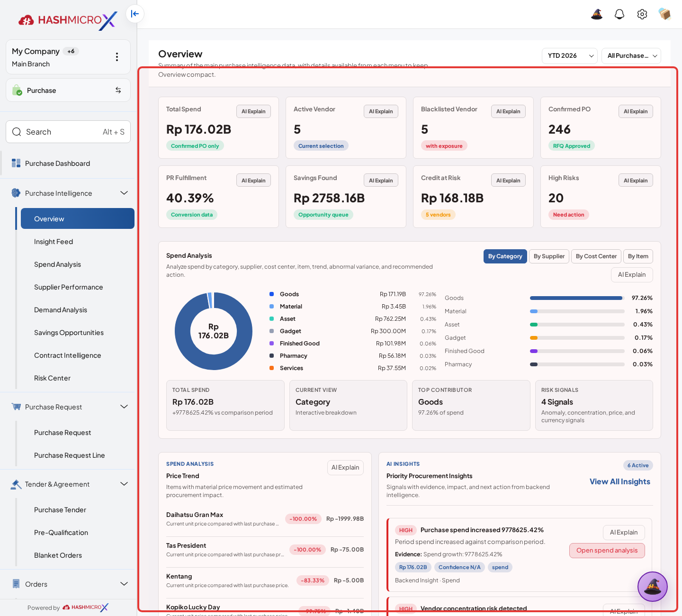Toggle the Orders section chevron

(124, 584)
